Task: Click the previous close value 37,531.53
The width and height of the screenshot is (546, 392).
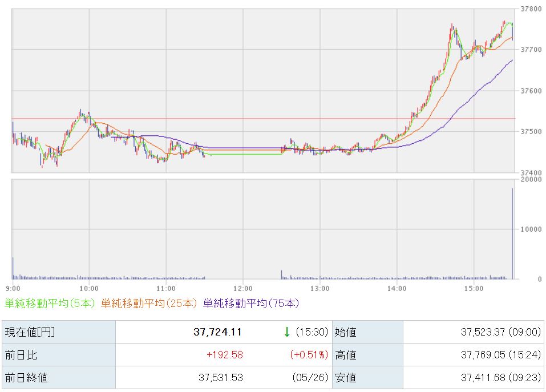Action: tap(221, 378)
